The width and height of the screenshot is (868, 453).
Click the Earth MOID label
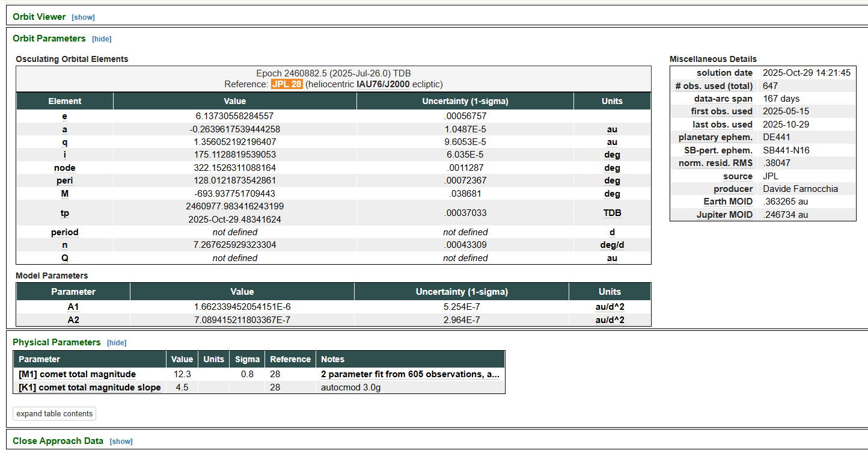coord(728,202)
